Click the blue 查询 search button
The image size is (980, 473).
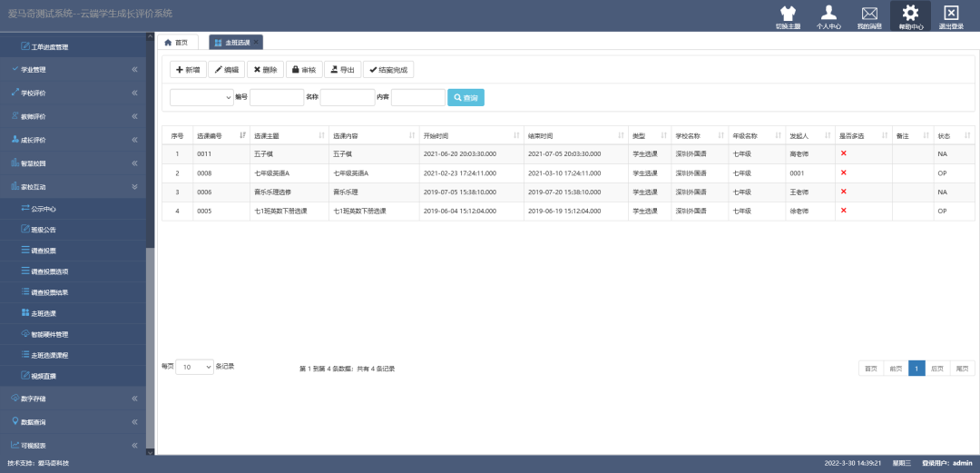(465, 98)
